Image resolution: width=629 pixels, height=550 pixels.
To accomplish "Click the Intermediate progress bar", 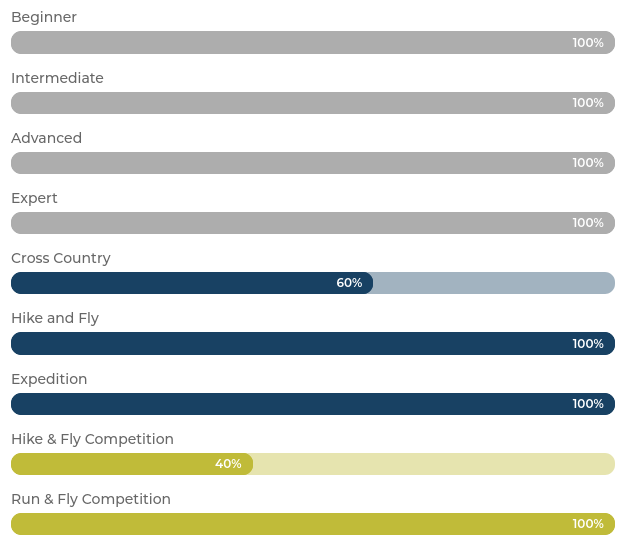I will pyautogui.click(x=312, y=103).
